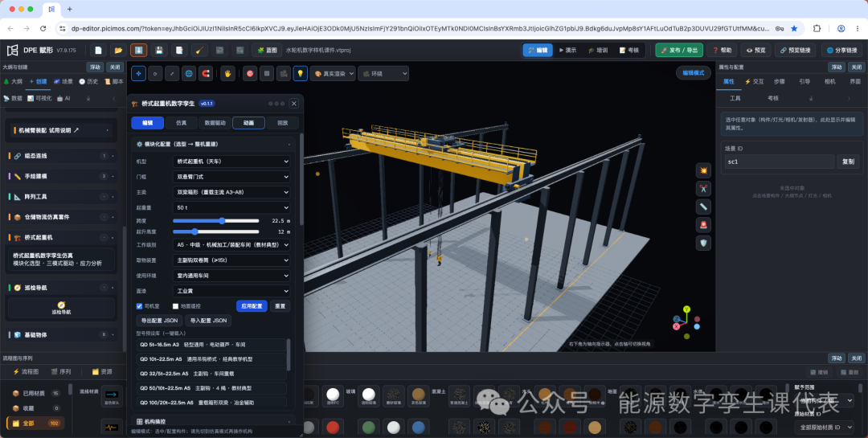Toggle the magnet snapping icon
Screen dimensions: 868x438
(x=206, y=73)
